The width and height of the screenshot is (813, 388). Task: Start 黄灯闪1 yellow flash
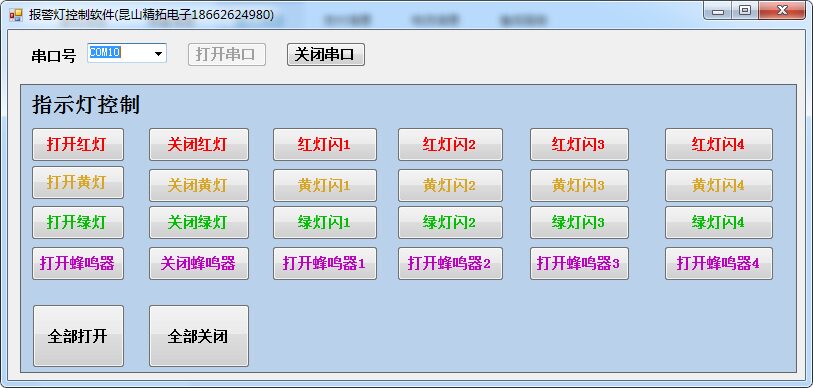(x=325, y=185)
